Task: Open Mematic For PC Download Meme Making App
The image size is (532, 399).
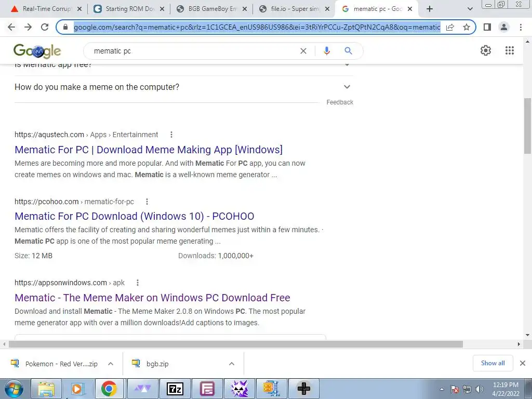Action: [149, 150]
